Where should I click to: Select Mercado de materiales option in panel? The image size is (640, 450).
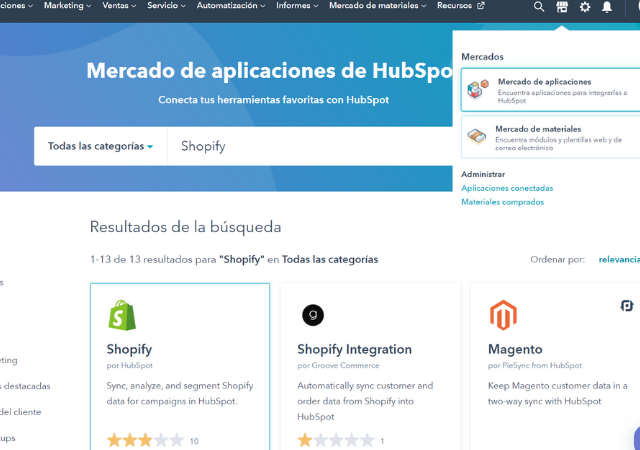pos(551,137)
